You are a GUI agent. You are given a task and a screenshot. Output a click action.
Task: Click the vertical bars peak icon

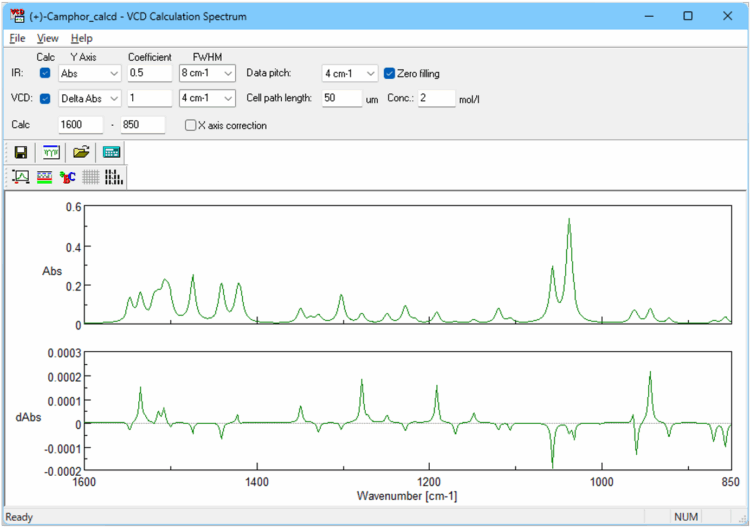point(115,177)
